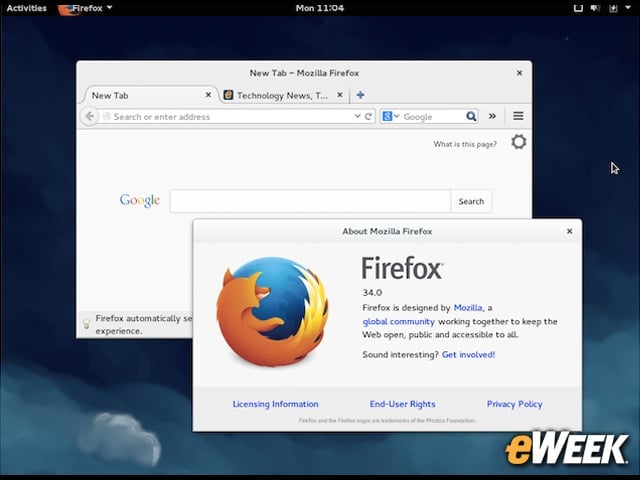Click the Get involved! link
The height and width of the screenshot is (480, 640).
point(468,355)
